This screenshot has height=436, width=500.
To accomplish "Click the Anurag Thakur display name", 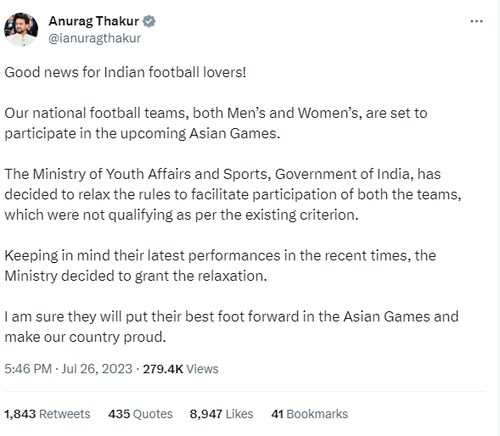I will click(x=94, y=21).
